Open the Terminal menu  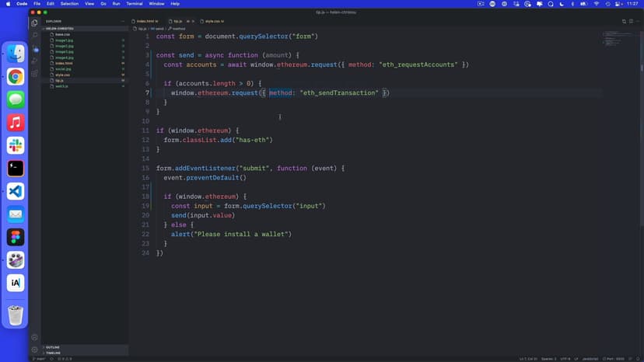pyautogui.click(x=135, y=4)
